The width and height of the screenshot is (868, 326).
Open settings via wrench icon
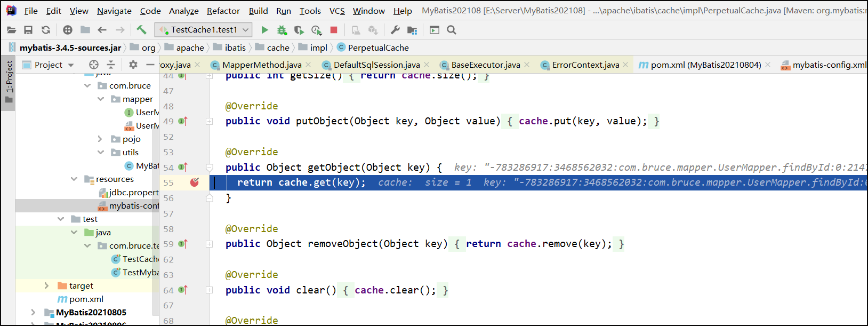point(395,30)
